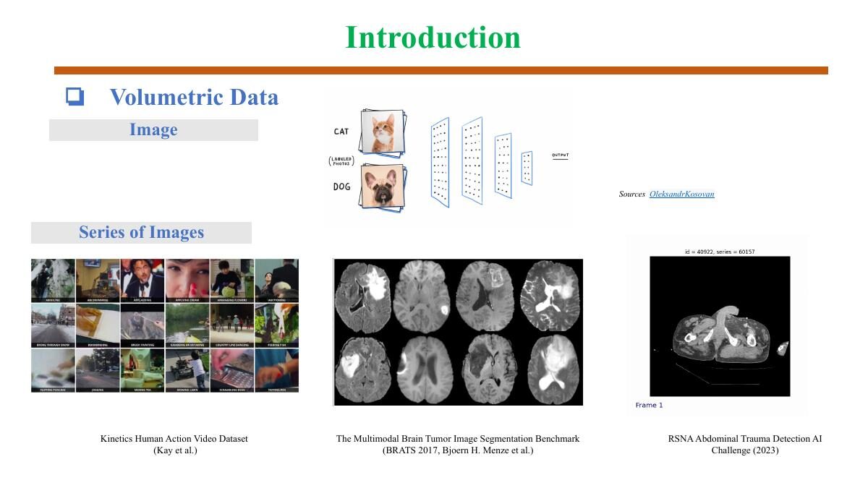Click the brain tumor MRI image grid
The width and height of the screenshot is (868, 488).
coord(458,332)
